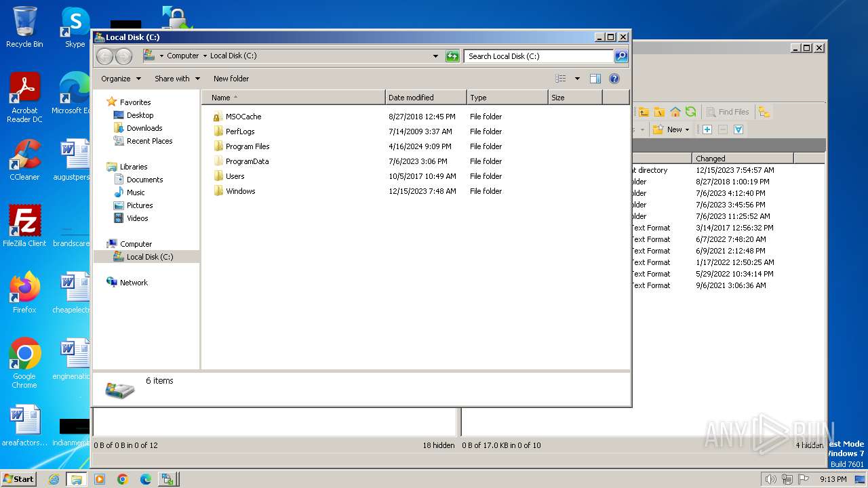Open Acrobat Reader DC desktop shortcut
Screen dimensions: 868x488
click(24, 98)
